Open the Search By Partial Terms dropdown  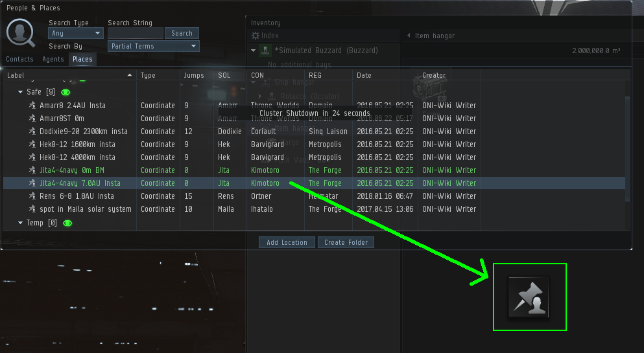pyautogui.click(x=154, y=46)
